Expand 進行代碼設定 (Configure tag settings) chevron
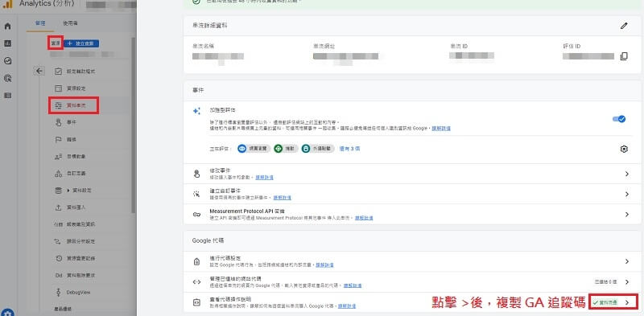This screenshot has width=644, height=316. (627, 261)
